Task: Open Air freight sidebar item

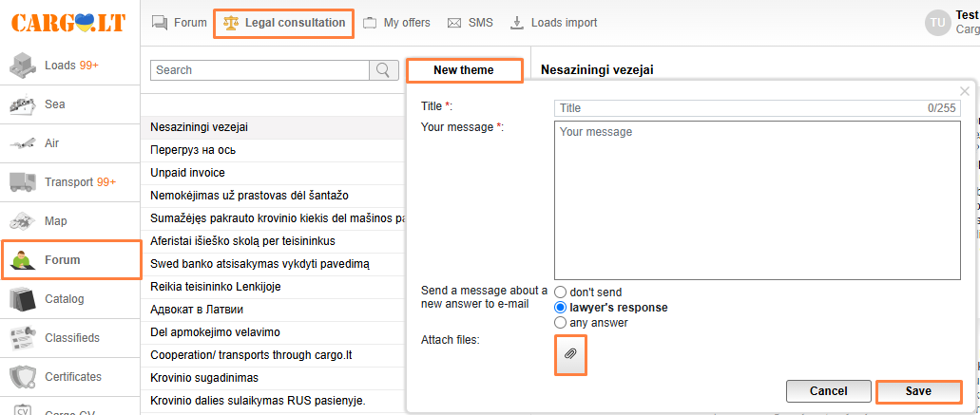Action: pyautogui.click(x=70, y=143)
